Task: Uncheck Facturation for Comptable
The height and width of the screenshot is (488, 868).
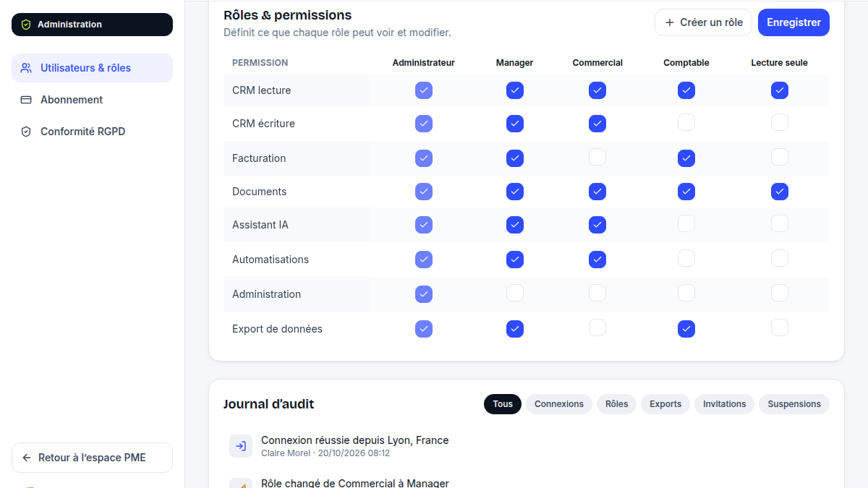Action: click(686, 158)
